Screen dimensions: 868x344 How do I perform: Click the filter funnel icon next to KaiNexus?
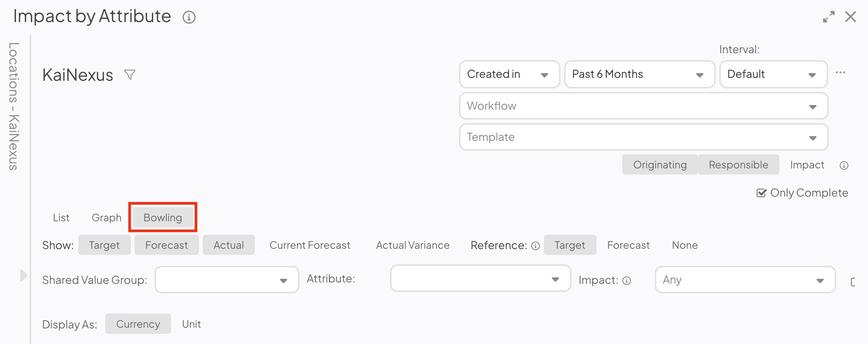[x=129, y=75]
